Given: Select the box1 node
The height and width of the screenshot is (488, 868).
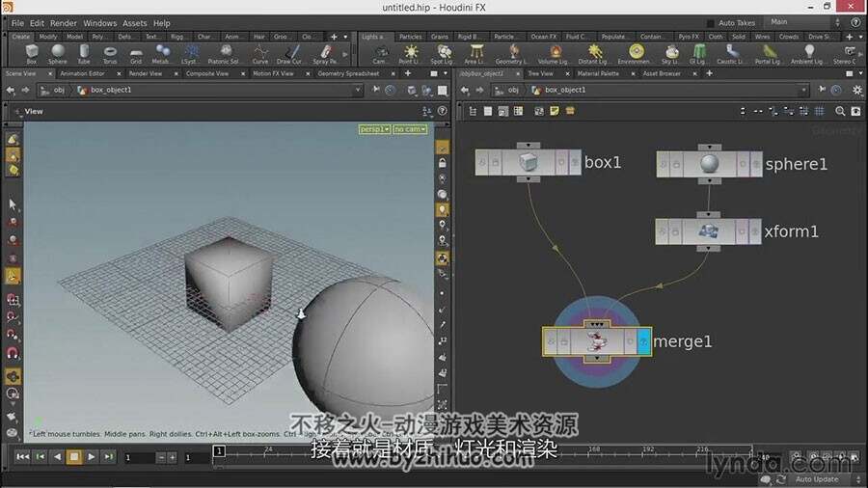Looking at the screenshot, I should tap(529, 162).
